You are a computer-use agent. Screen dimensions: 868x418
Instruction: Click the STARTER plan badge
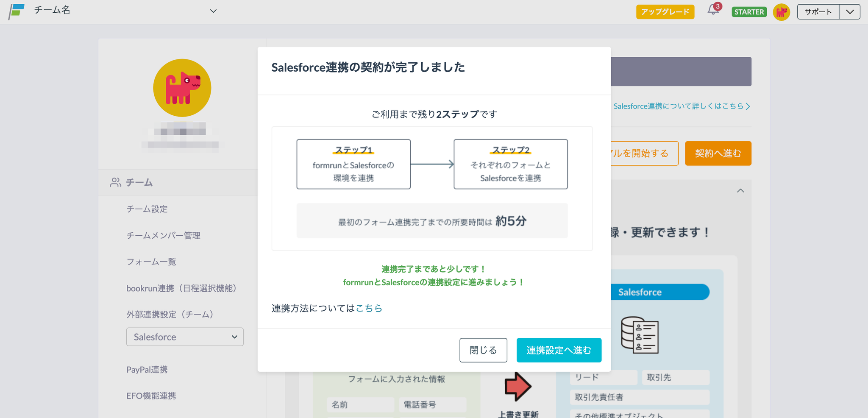pos(749,12)
